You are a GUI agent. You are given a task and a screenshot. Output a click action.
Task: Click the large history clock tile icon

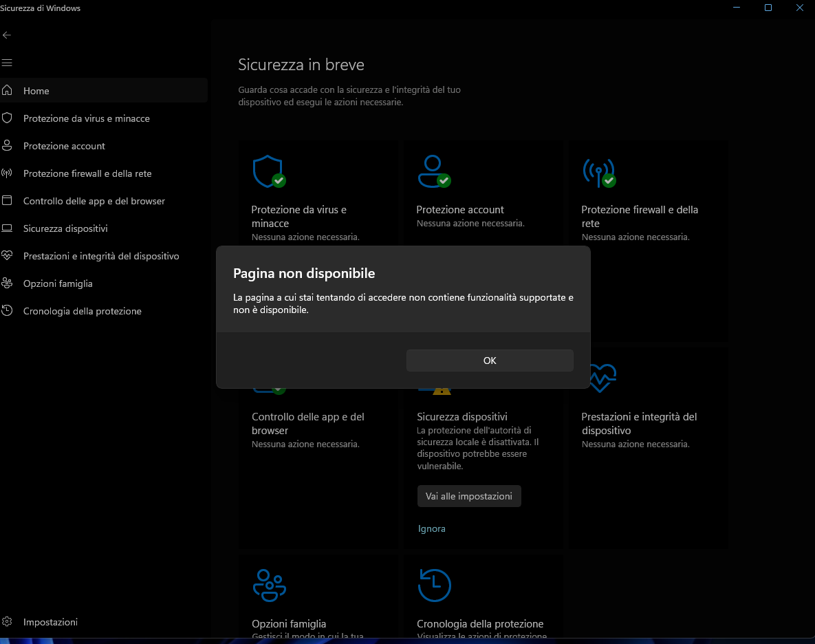pyautogui.click(x=434, y=586)
